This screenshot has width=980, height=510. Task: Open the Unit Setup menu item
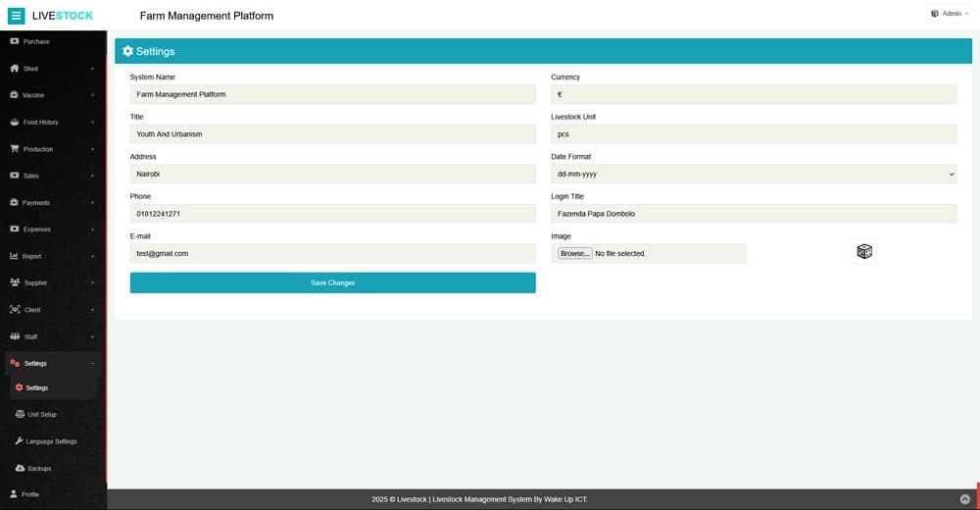tap(41, 415)
